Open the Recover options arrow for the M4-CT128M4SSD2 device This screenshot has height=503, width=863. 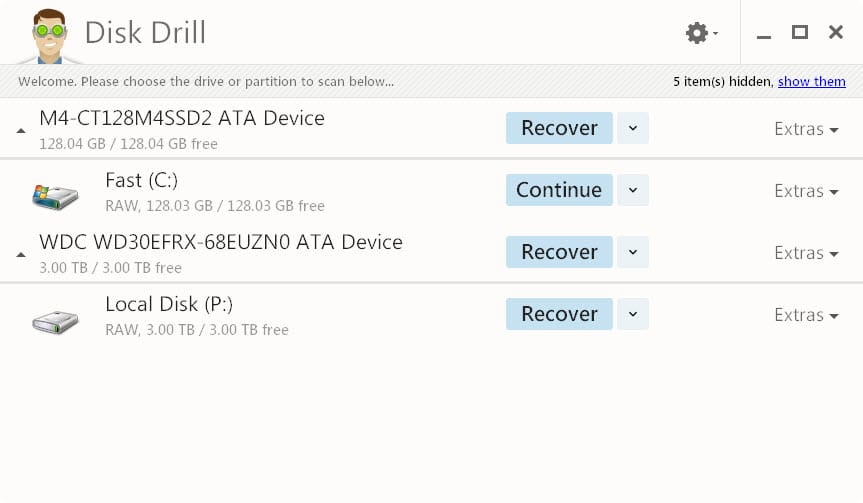coord(633,128)
